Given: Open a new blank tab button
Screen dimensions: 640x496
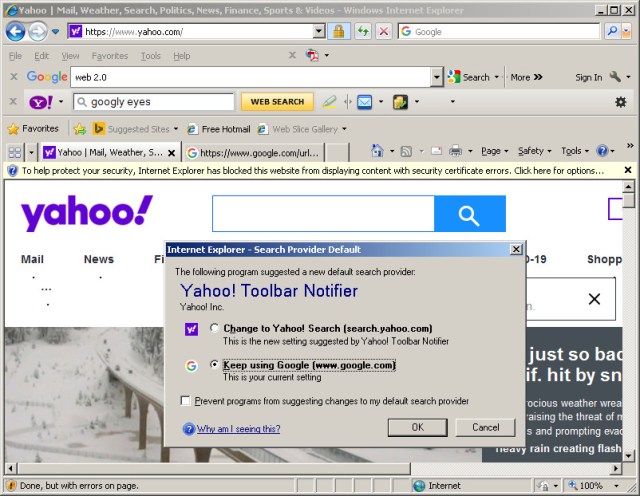Looking at the screenshot, I should 337,153.
